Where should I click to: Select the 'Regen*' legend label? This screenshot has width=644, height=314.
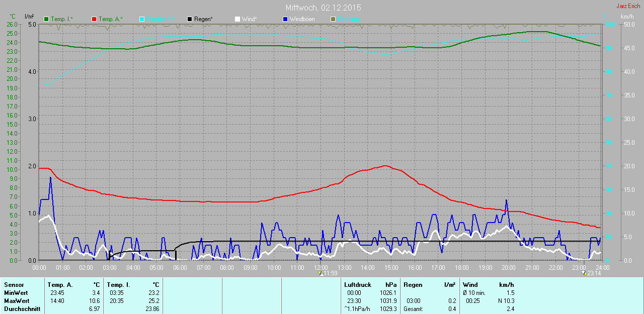(x=203, y=19)
